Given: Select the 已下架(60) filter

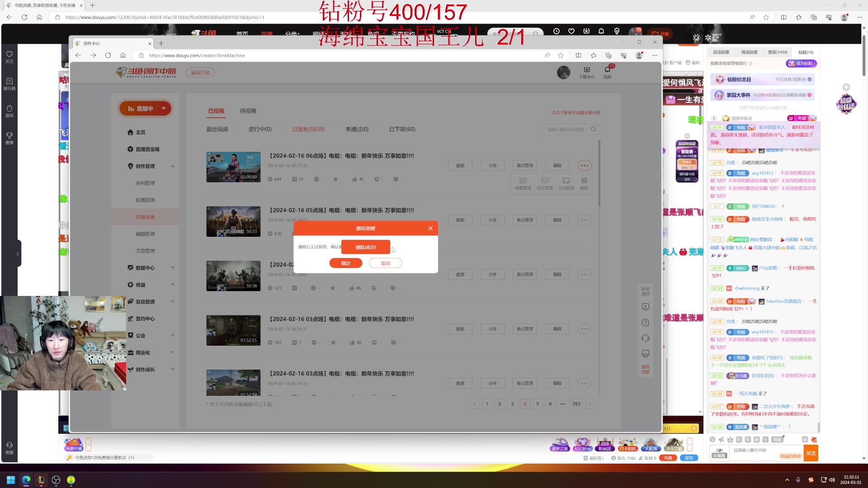Looking at the screenshot, I should click(x=402, y=129).
